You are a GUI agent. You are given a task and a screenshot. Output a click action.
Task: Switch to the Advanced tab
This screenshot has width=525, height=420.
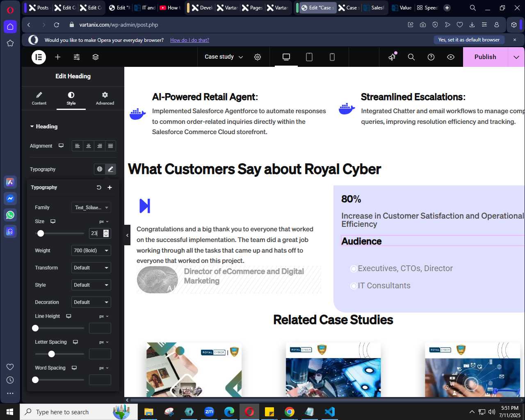click(105, 98)
